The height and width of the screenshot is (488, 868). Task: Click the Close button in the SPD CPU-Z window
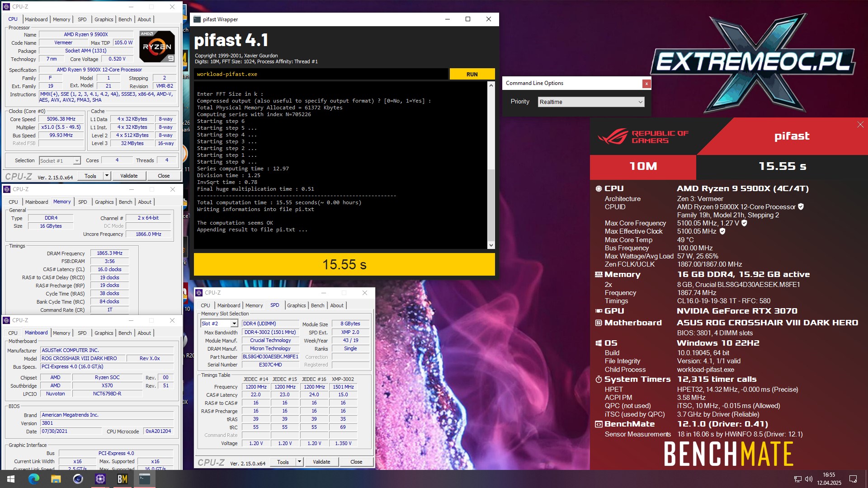tap(356, 462)
